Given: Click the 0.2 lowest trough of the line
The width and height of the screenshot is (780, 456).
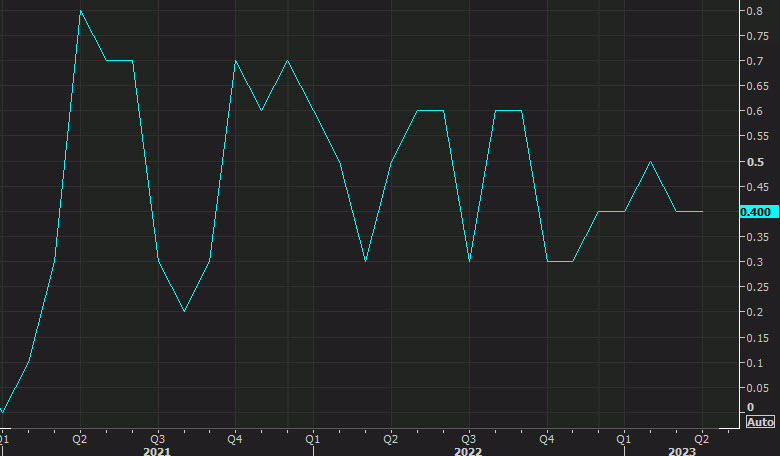Looking at the screenshot, I should click(185, 311).
